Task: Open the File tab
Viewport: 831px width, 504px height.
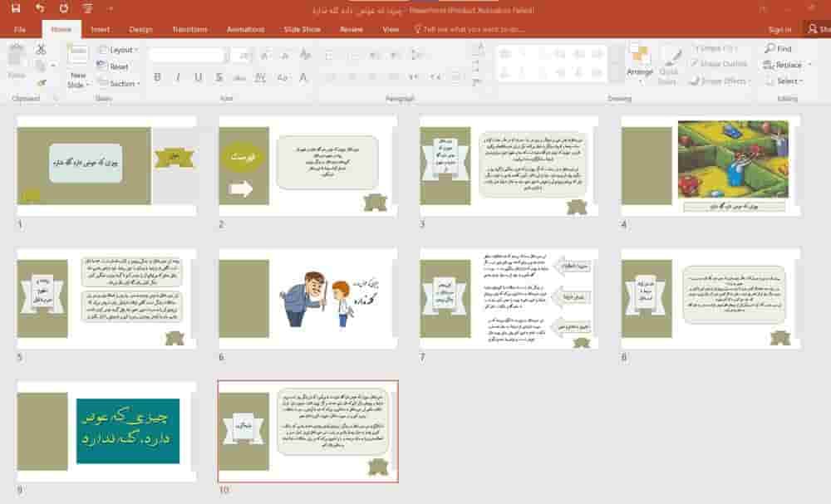Action: tap(20, 29)
